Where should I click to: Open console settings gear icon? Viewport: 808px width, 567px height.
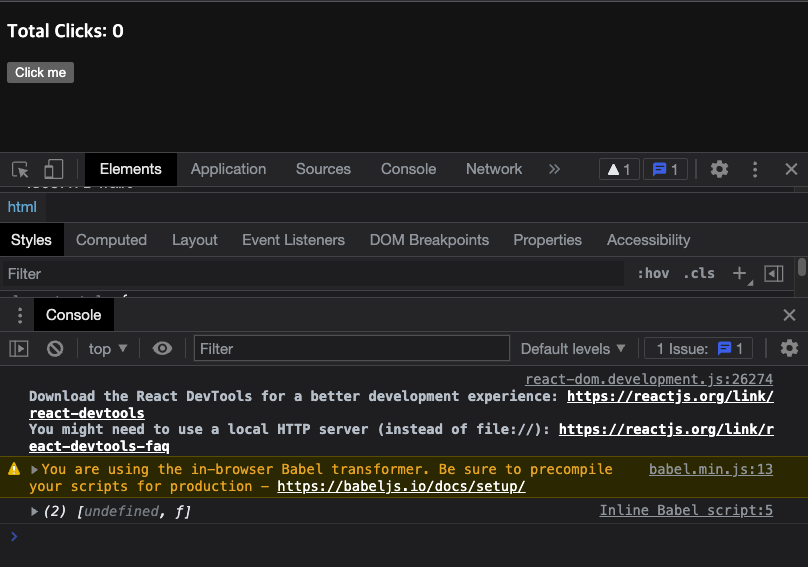pyautogui.click(x=789, y=348)
